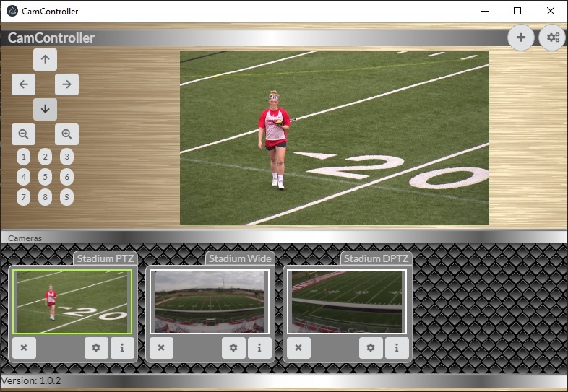Click the CamController app icon in title bar

point(12,12)
